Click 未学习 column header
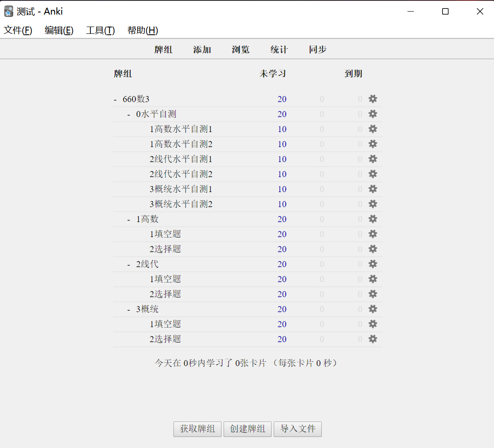The image size is (494, 448). (x=273, y=74)
